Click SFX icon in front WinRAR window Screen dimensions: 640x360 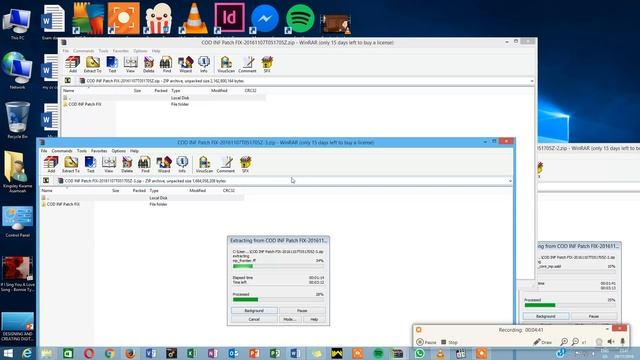[245, 164]
